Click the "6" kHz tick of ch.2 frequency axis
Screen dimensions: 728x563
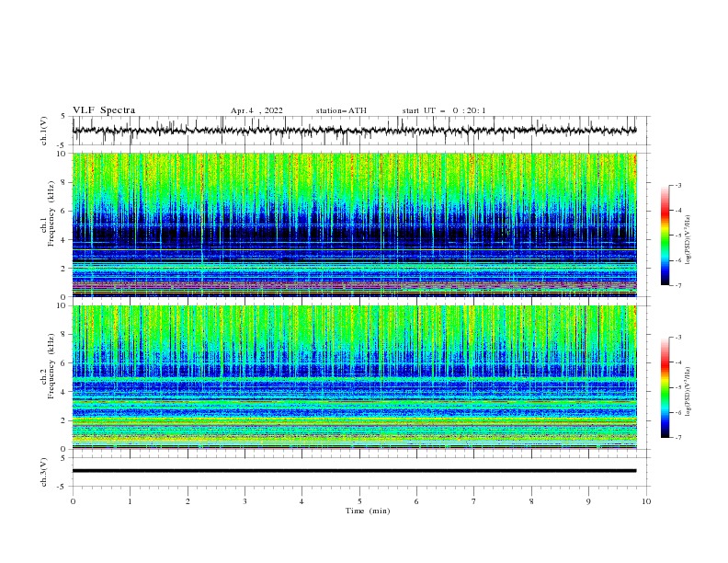click(65, 363)
